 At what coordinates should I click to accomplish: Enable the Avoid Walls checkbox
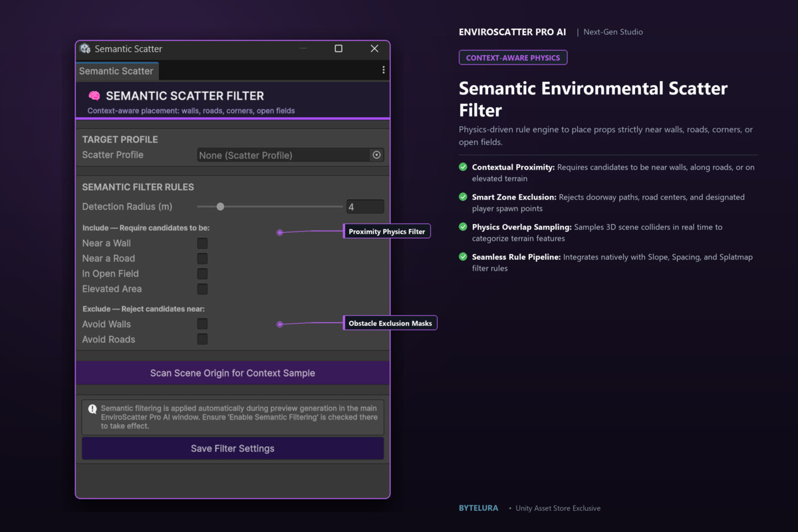click(202, 324)
